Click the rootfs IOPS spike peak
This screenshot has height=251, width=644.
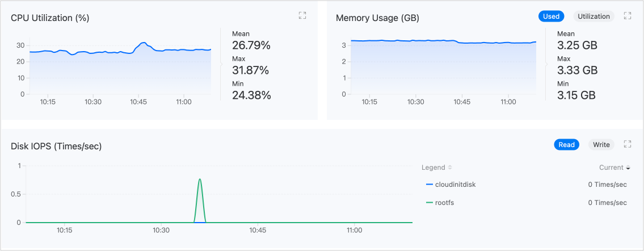click(x=200, y=179)
